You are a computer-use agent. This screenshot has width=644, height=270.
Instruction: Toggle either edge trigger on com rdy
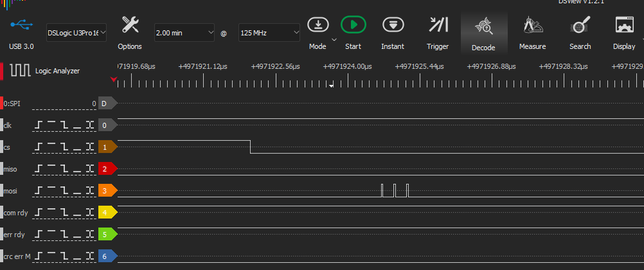click(x=90, y=212)
